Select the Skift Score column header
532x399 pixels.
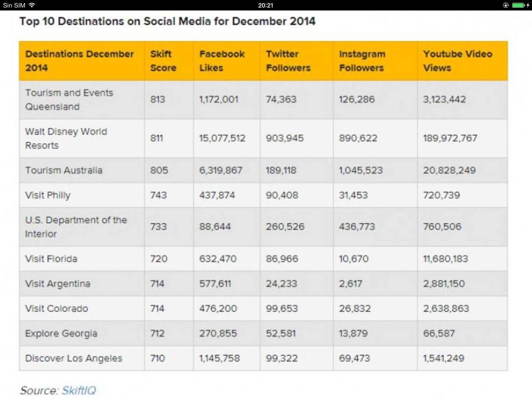163,61
